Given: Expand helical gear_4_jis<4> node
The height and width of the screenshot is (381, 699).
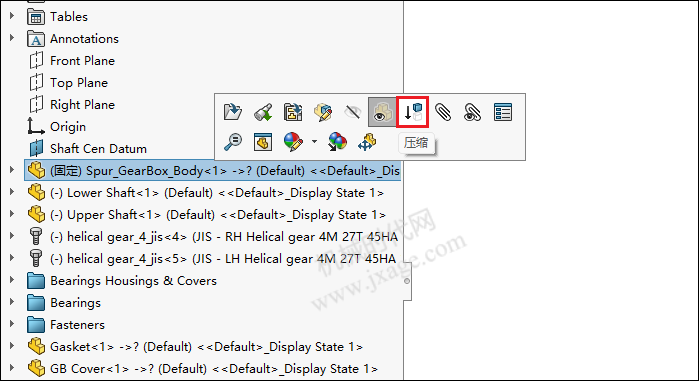Looking at the screenshot, I should pos(12,236).
